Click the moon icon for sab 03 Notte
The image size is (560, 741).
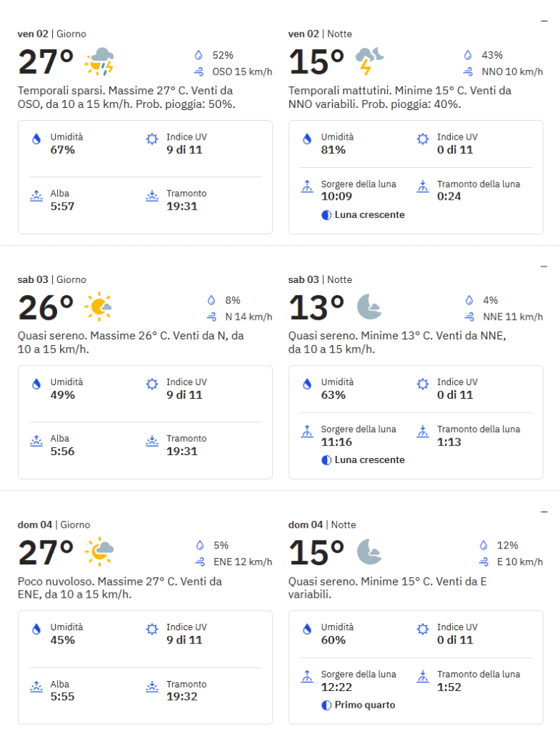point(369,307)
